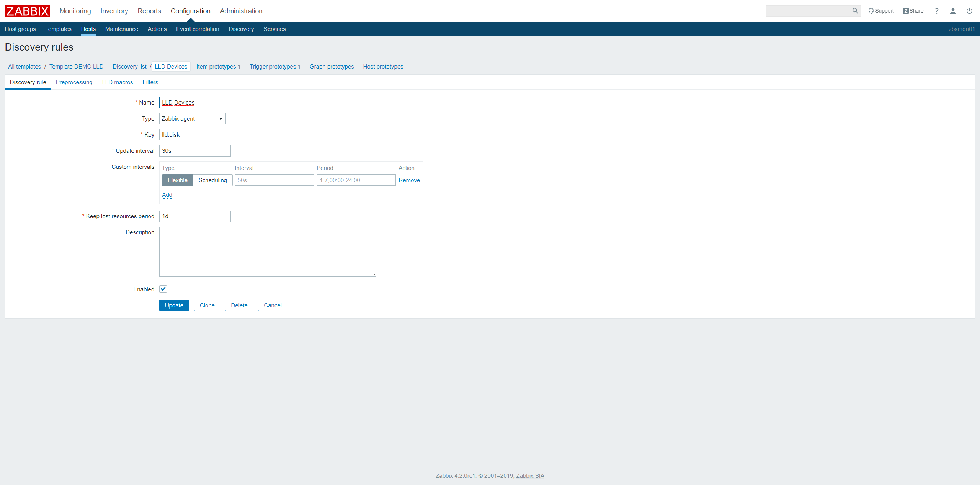Open the user profile icon
Image resolution: width=980 pixels, height=485 pixels.
pyautogui.click(x=953, y=11)
